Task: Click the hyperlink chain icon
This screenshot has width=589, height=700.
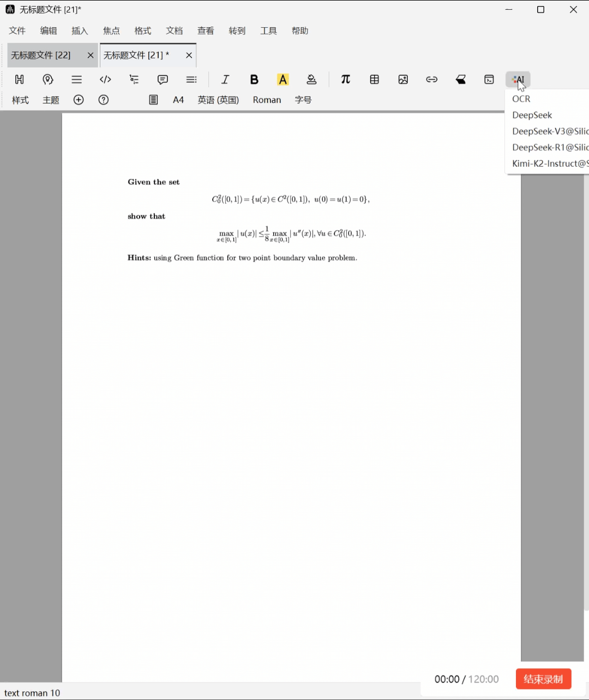Action: tap(432, 80)
